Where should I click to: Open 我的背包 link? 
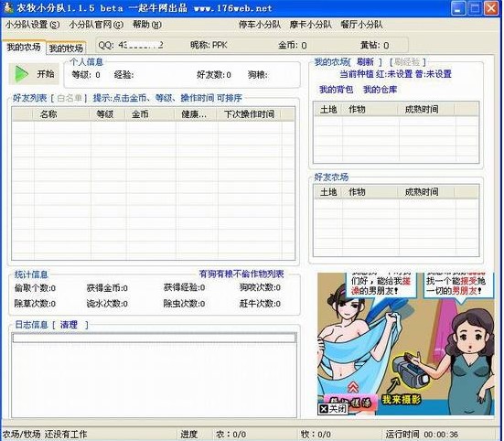pyautogui.click(x=336, y=90)
